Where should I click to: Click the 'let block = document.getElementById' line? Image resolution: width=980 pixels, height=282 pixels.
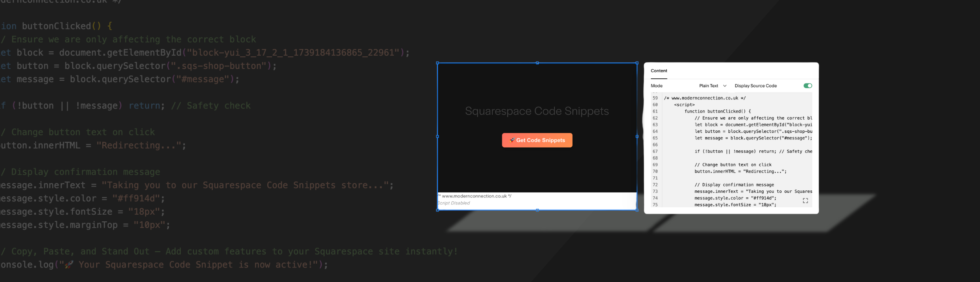click(x=753, y=125)
